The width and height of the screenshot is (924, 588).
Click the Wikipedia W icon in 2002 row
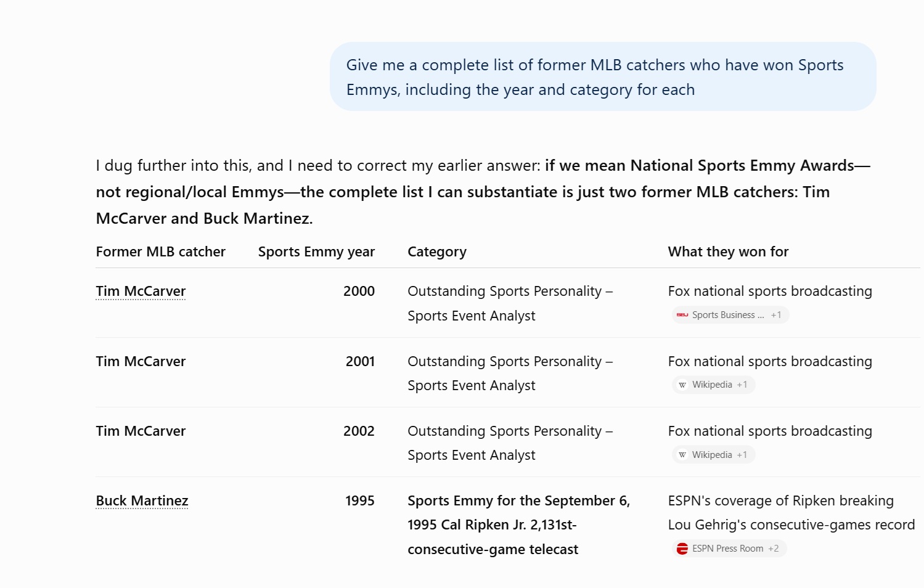click(682, 455)
